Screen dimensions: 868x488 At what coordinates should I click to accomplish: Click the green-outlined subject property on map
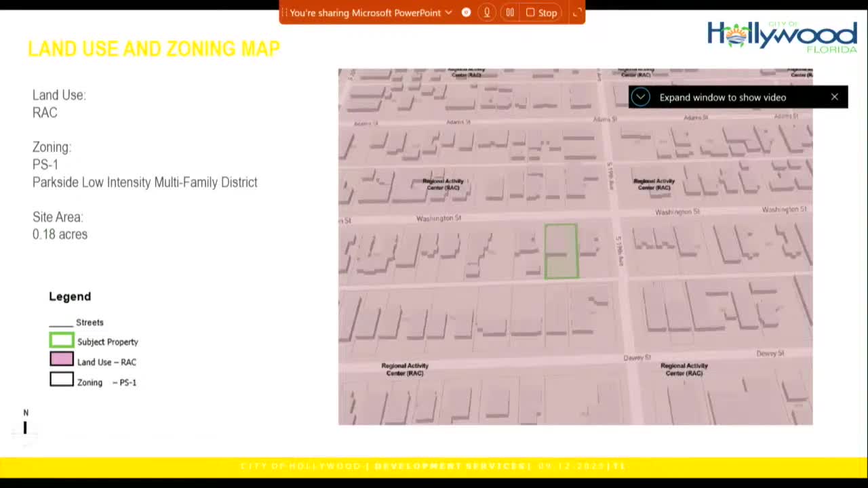tap(561, 251)
